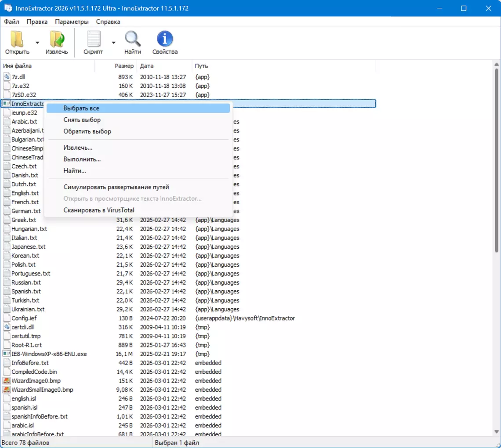The height and width of the screenshot is (448, 501).
Task: Open the Найти magnifier tool
Action: [x=132, y=39]
